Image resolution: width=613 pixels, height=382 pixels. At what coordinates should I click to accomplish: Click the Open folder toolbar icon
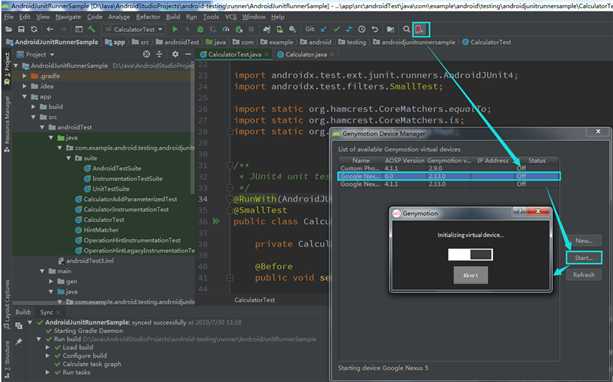click(9, 29)
